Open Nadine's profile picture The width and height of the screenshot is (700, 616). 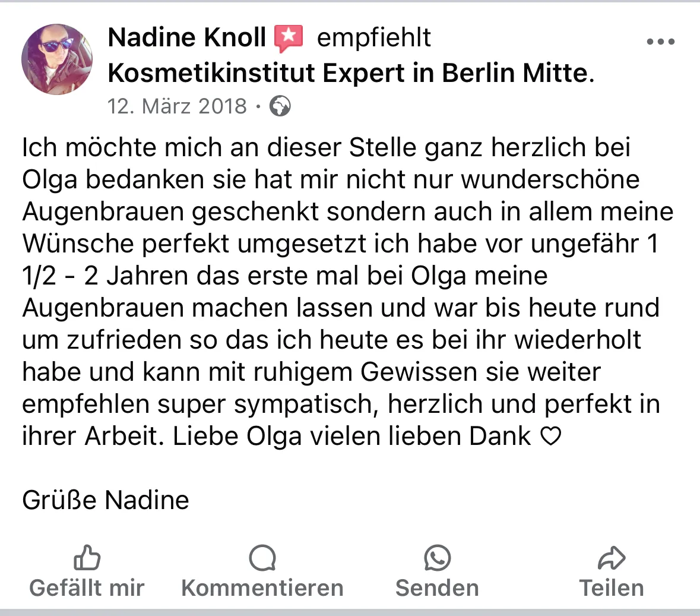pyautogui.click(x=57, y=59)
